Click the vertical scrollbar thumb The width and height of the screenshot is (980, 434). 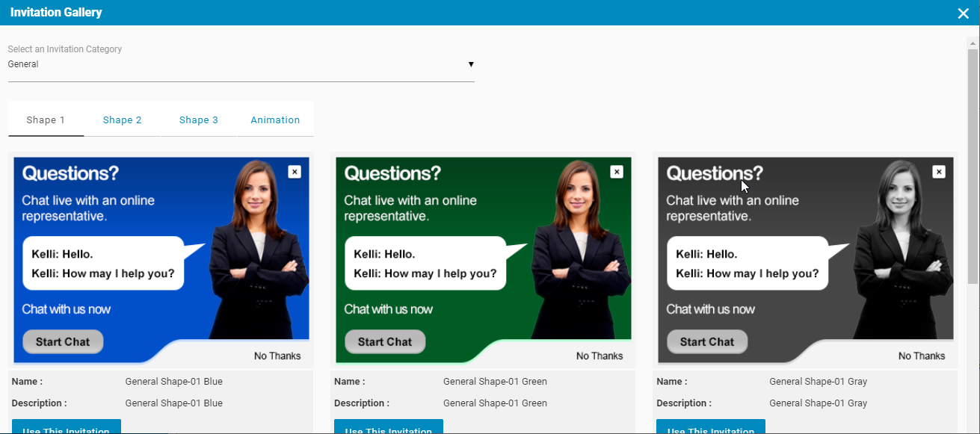click(973, 166)
